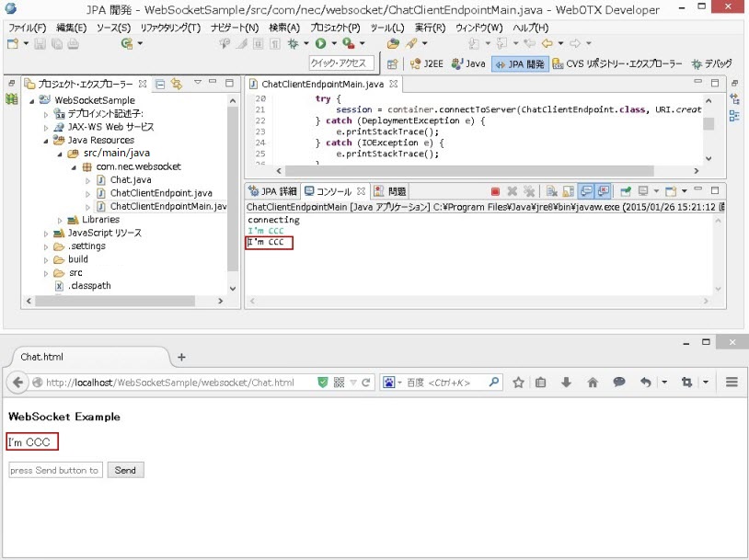Switch to the Java perspective button
This screenshot has width=749, height=560.
pos(468,63)
